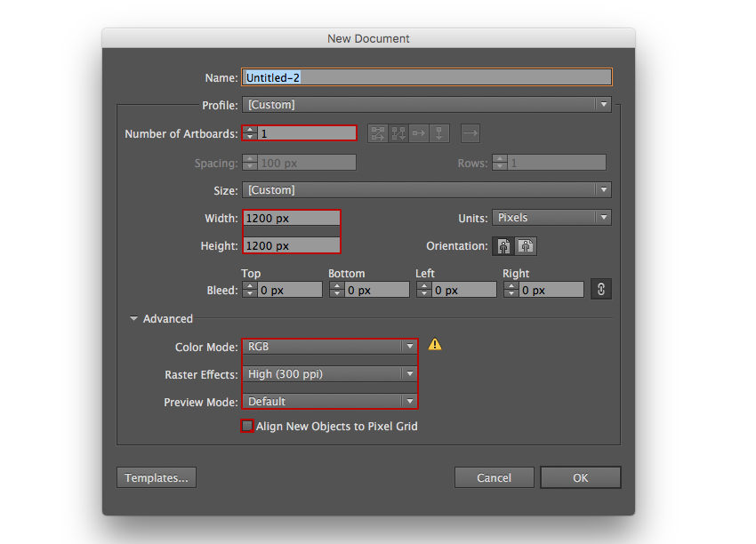The image size is (756, 544).
Task: Select the Arrange by Column artboard icon
Action: click(x=439, y=133)
